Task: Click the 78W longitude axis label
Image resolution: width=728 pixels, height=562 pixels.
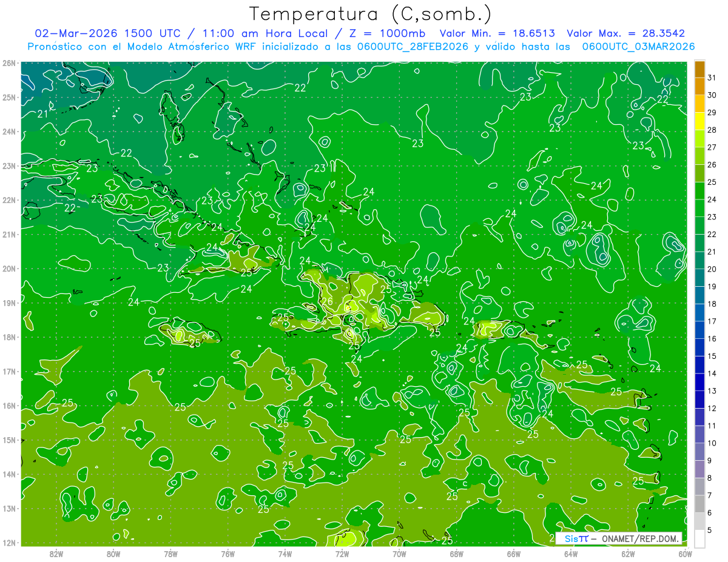Action: [x=170, y=553]
